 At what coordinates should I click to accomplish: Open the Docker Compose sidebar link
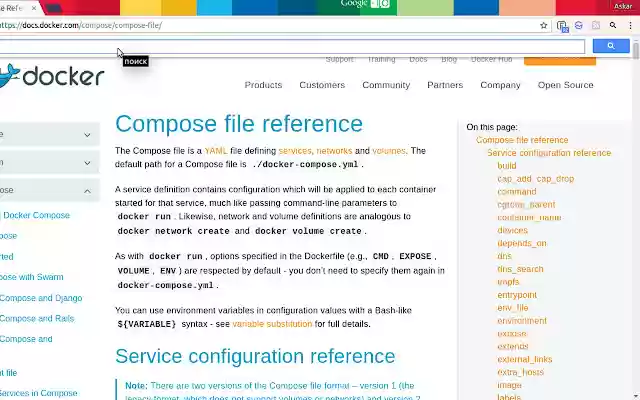coord(36,215)
